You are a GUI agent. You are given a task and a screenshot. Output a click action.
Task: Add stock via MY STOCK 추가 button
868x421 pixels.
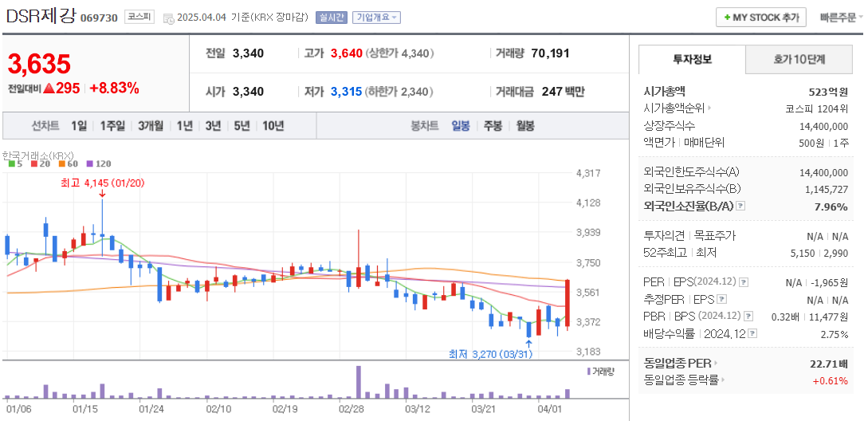pos(761,18)
